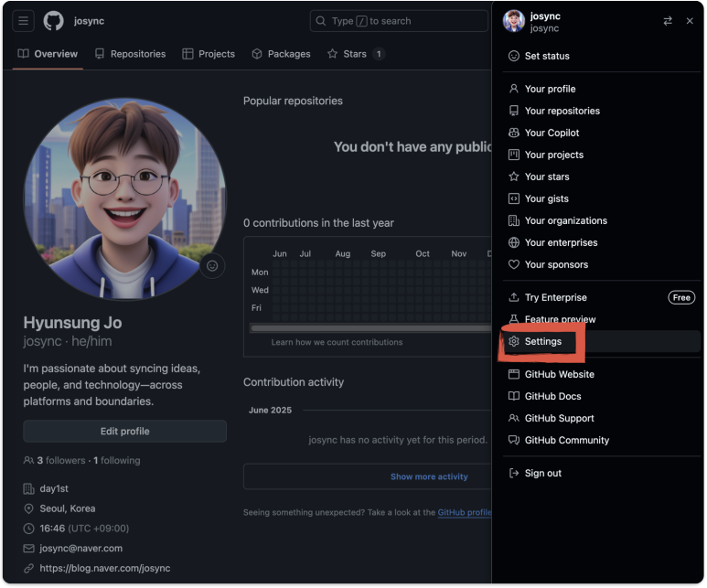Click the GitHub Octocat logo
This screenshot has width=707, height=588.
coord(54,21)
